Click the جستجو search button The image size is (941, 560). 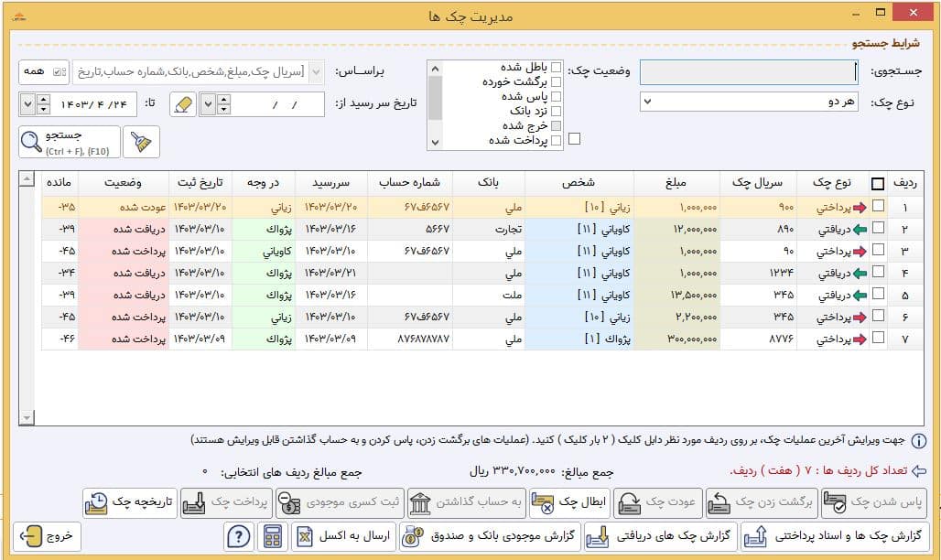69,142
